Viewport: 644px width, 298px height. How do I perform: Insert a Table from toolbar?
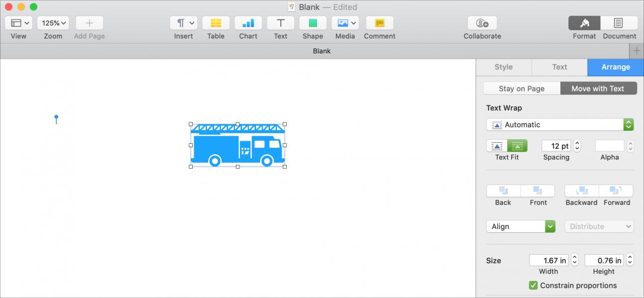(x=216, y=23)
